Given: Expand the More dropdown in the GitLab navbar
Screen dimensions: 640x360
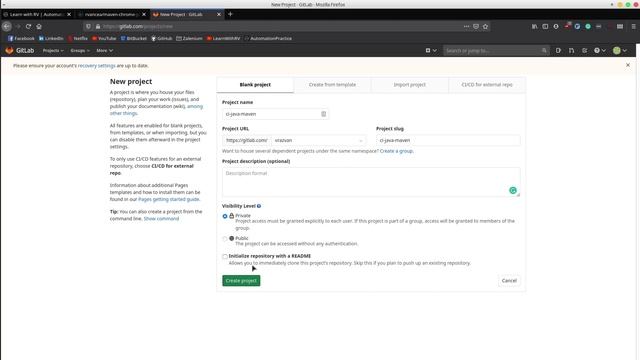Looking at the screenshot, I should pyautogui.click(x=104, y=51).
